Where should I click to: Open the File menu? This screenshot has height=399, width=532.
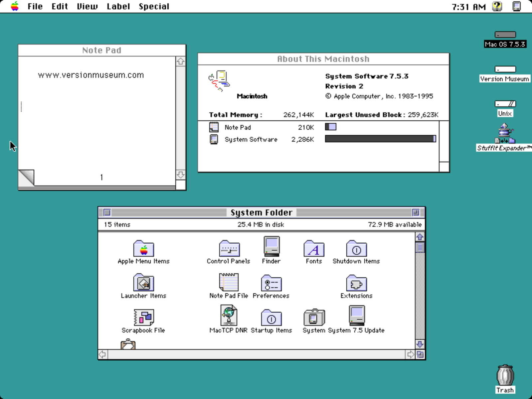point(35,6)
